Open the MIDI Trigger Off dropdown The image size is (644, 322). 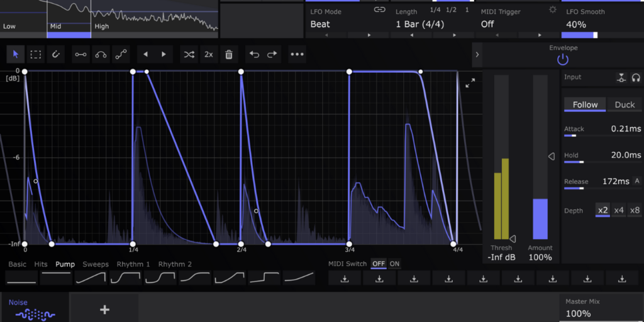(487, 25)
